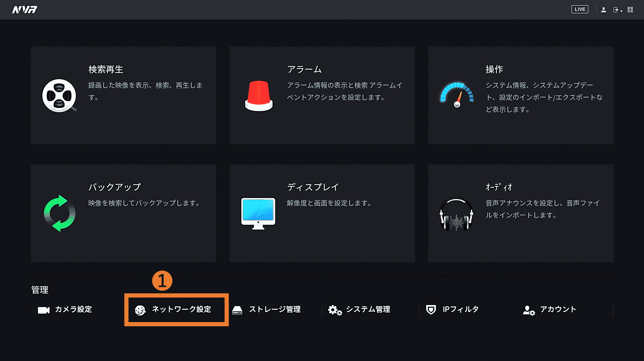
Task: Open ネットワーク設定 in management row
Action: pyautogui.click(x=181, y=309)
